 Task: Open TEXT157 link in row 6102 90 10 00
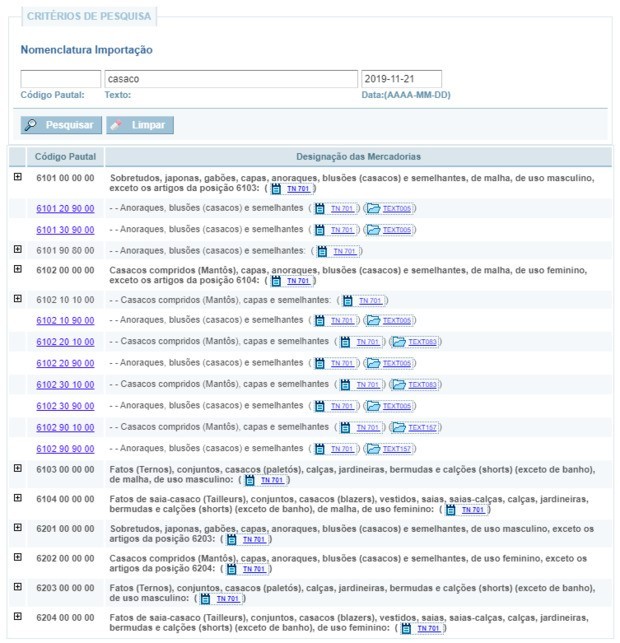point(422,428)
